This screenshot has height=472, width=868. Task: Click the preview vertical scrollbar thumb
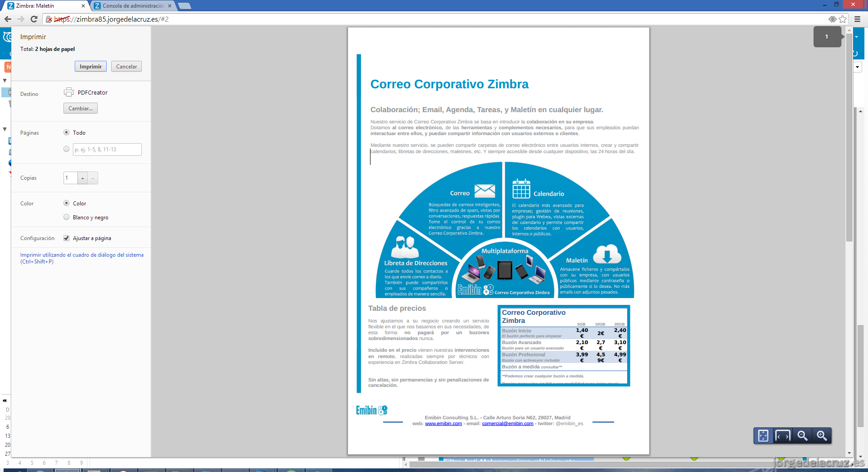pos(849,137)
